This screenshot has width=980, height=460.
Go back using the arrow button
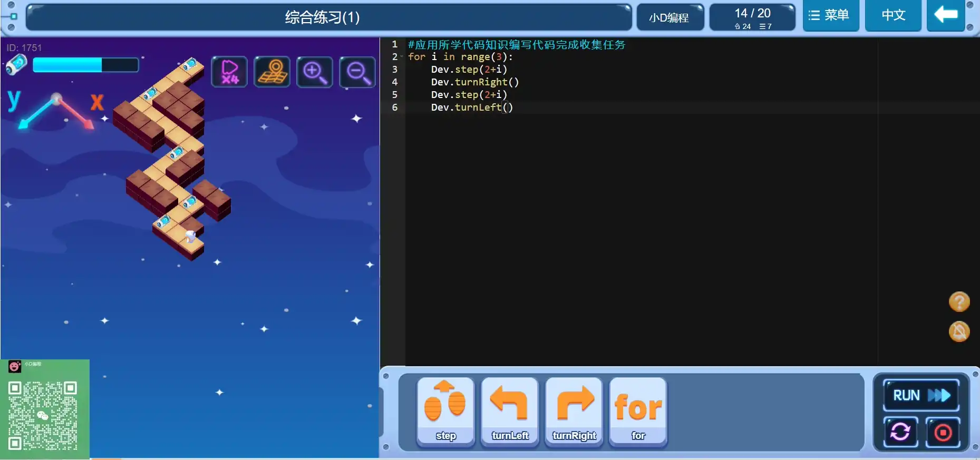pos(946,16)
